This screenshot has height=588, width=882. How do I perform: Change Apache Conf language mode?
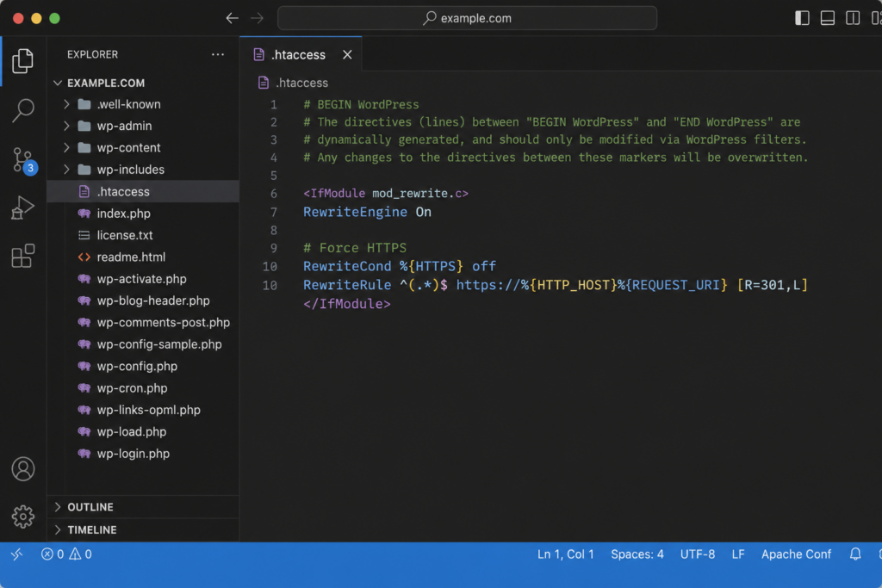pos(796,554)
